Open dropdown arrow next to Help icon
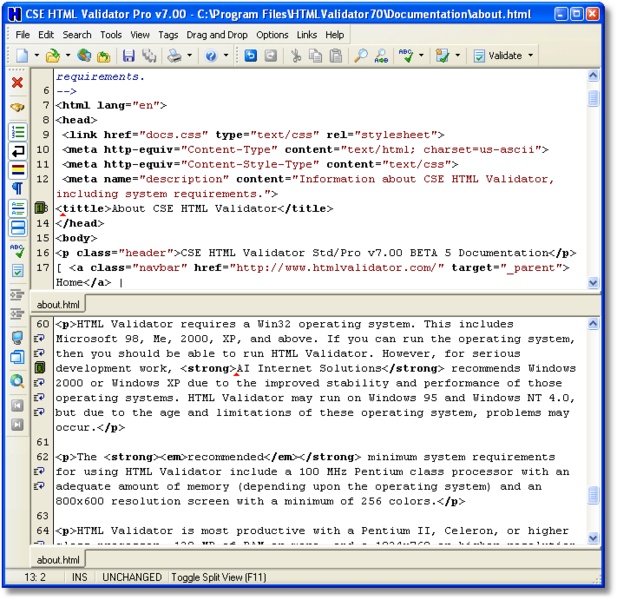The height and width of the screenshot is (600, 617). tap(226, 55)
